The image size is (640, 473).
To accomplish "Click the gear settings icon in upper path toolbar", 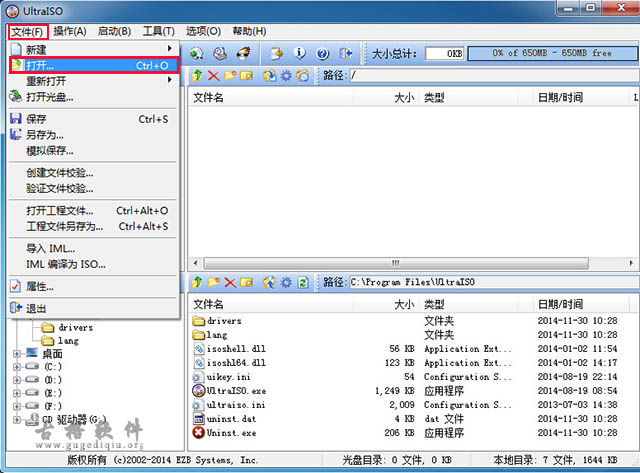I will coord(286,75).
